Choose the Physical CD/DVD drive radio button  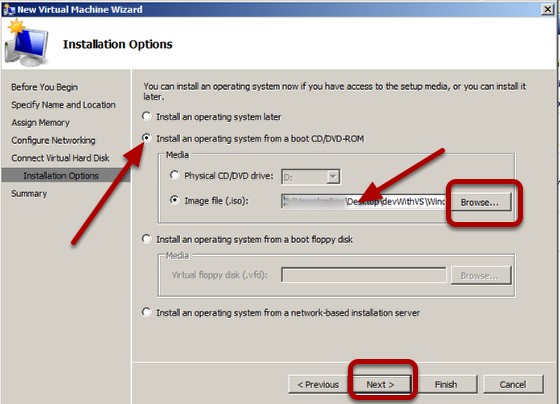(174, 175)
